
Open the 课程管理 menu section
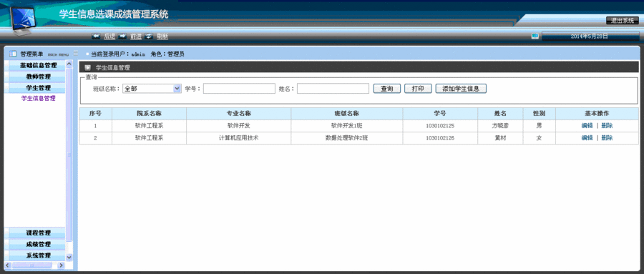pos(38,233)
